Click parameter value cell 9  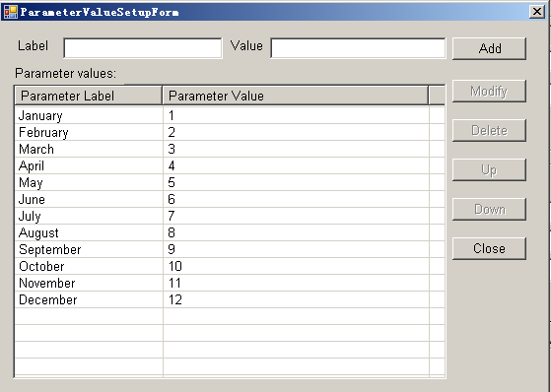point(296,249)
